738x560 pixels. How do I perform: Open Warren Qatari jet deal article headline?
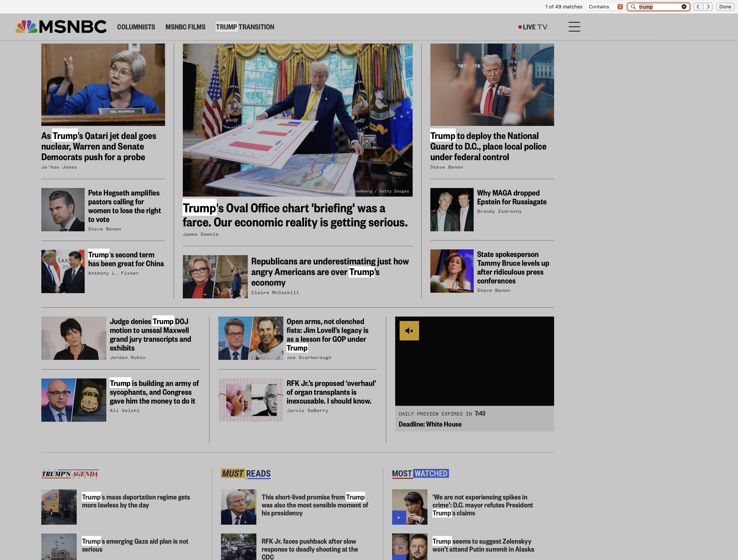[99, 146]
